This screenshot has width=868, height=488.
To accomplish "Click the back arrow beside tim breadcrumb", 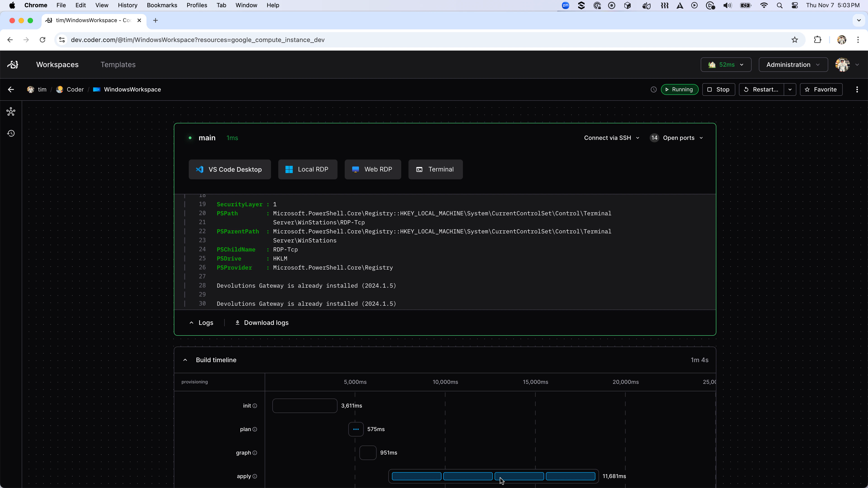I will click(x=11, y=90).
